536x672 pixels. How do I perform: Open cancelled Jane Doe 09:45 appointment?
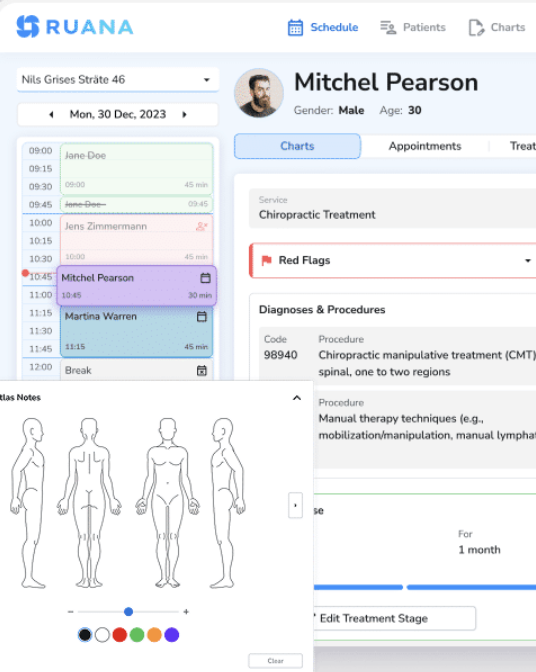[x=137, y=204]
